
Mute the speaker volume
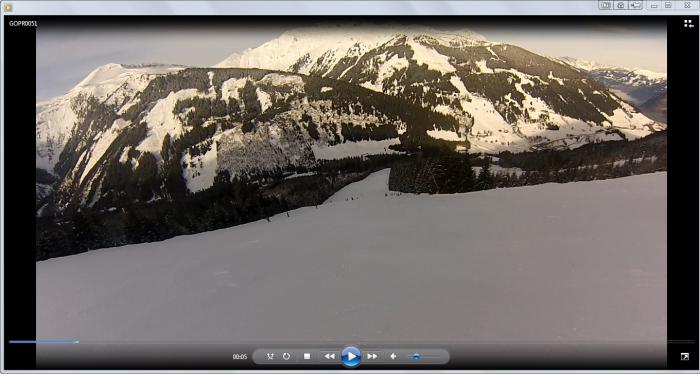[393, 356]
